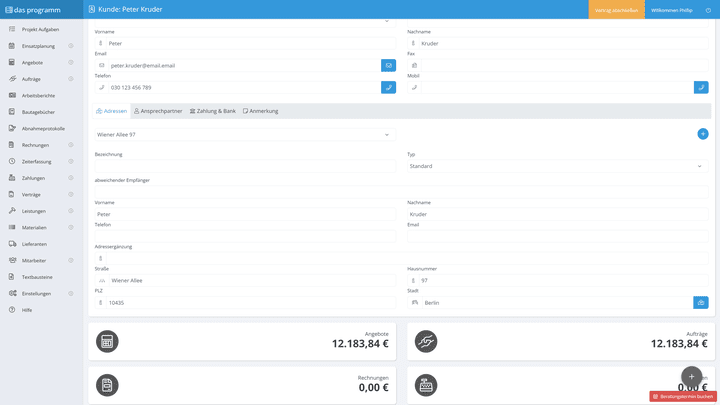The height and width of the screenshot is (405, 720).
Task: Click the call button beside Telefon field
Action: coord(388,87)
